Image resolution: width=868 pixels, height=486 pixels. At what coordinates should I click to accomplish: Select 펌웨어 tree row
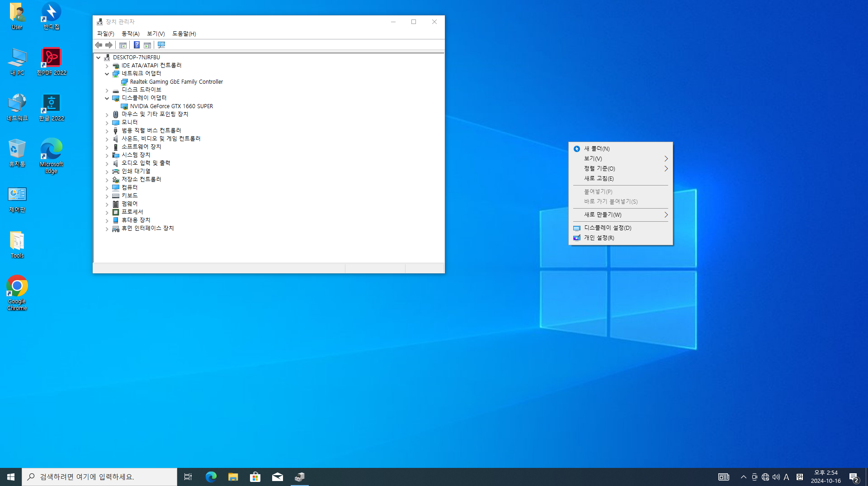[x=129, y=204]
